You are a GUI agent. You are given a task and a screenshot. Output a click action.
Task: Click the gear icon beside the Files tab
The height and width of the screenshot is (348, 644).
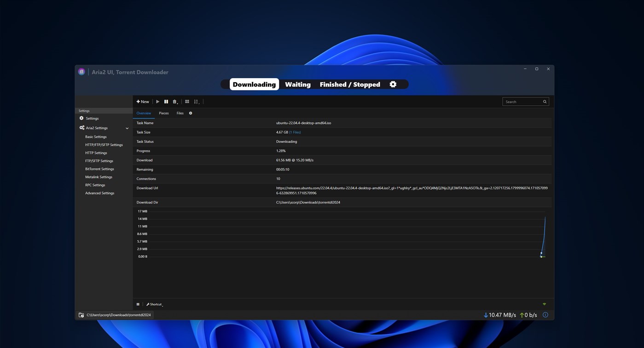pyautogui.click(x=191, y=113)
